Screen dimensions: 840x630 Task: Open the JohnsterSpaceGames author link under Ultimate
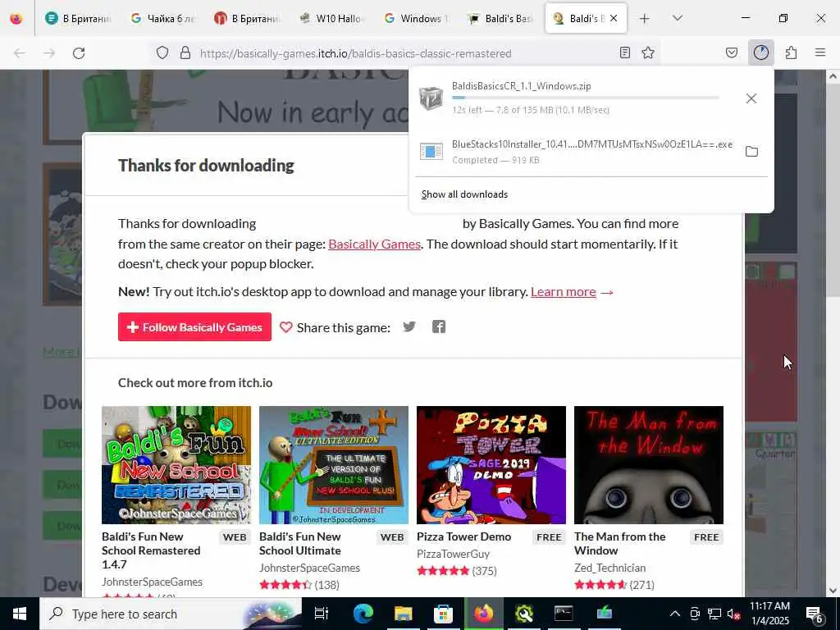[x=309, y=568]
